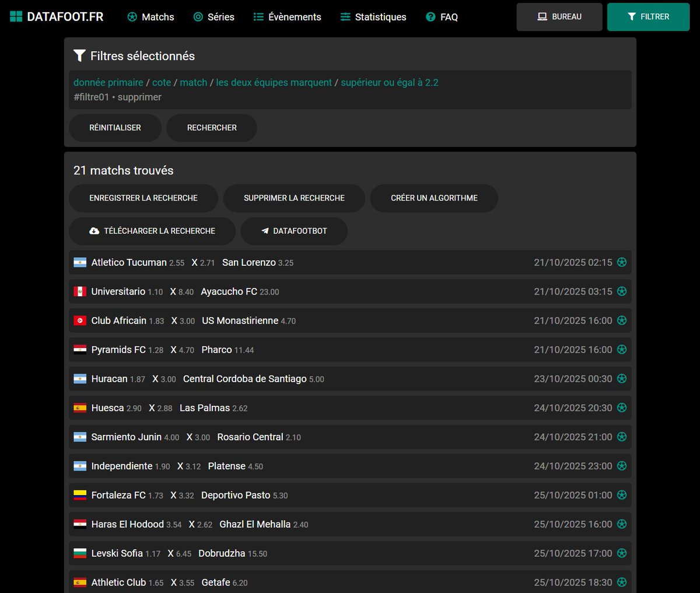The width and height of the screenshot is (700, 593).
Task: Click the Pharco team name
Action: [x=216, y=350]
